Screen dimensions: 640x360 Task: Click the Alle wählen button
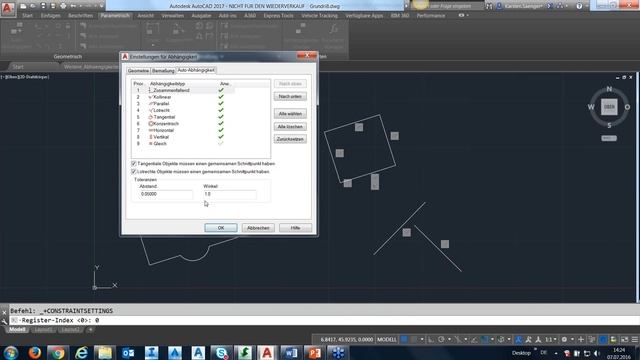click(290, 114)
